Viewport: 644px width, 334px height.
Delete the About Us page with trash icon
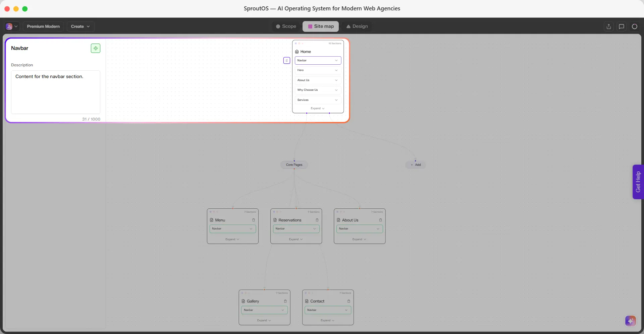tap(380, 220)
